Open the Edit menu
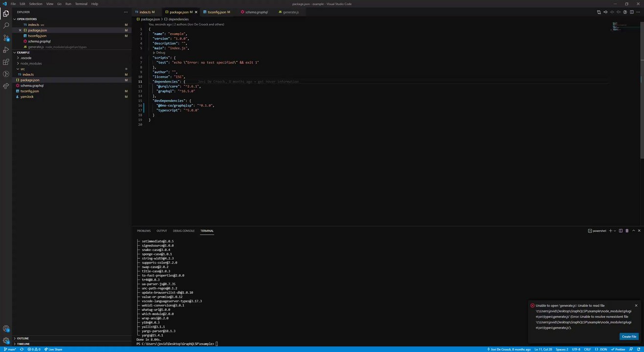 coord(22,3)
